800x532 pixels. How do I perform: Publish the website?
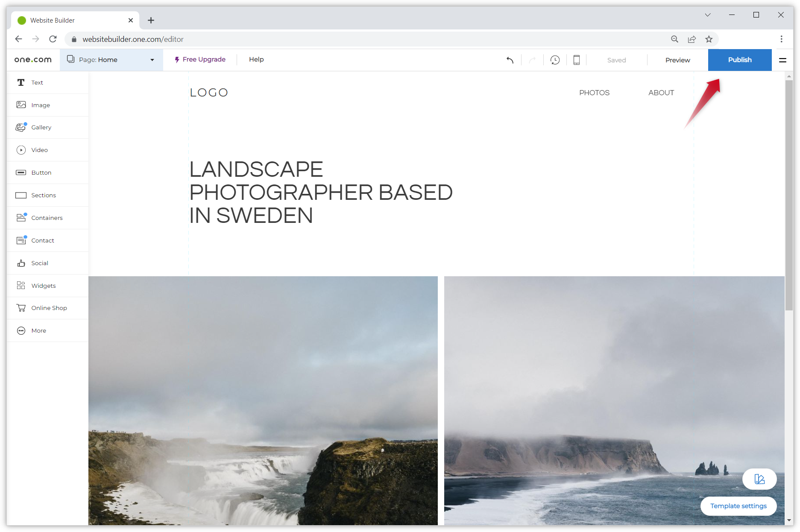740,60
